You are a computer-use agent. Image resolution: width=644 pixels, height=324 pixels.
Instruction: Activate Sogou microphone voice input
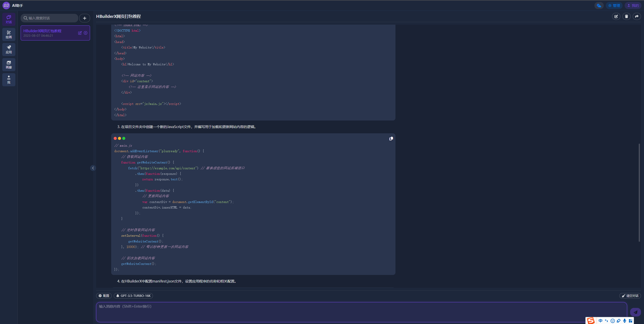(x=625, y=321)
